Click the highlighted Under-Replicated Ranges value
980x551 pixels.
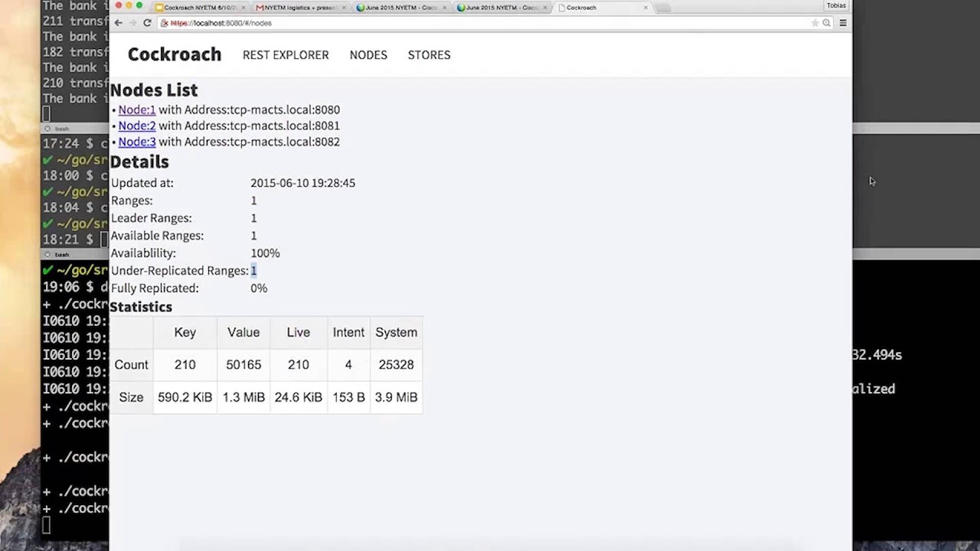253,271
